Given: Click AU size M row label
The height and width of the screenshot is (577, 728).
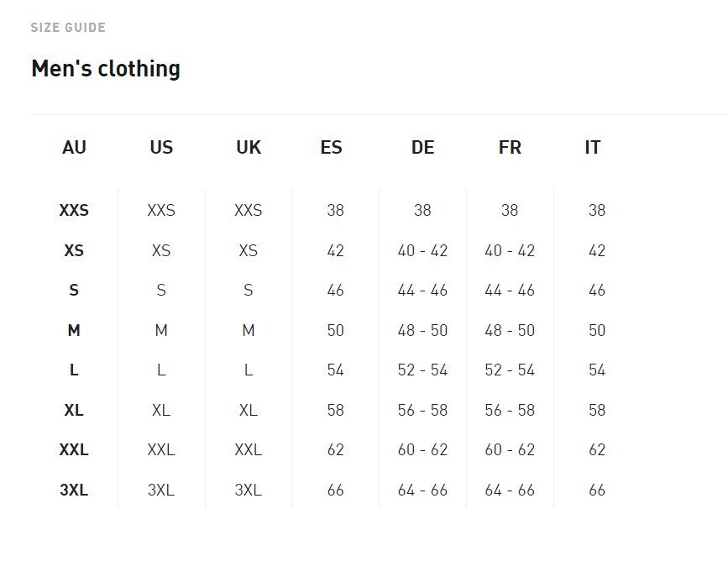Looking at the screenshot, I should tap(74, 330).
